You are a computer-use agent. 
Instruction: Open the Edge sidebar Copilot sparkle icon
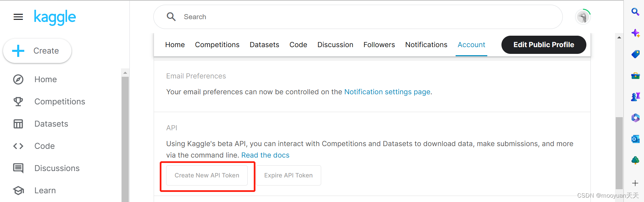tap(636, 33)
